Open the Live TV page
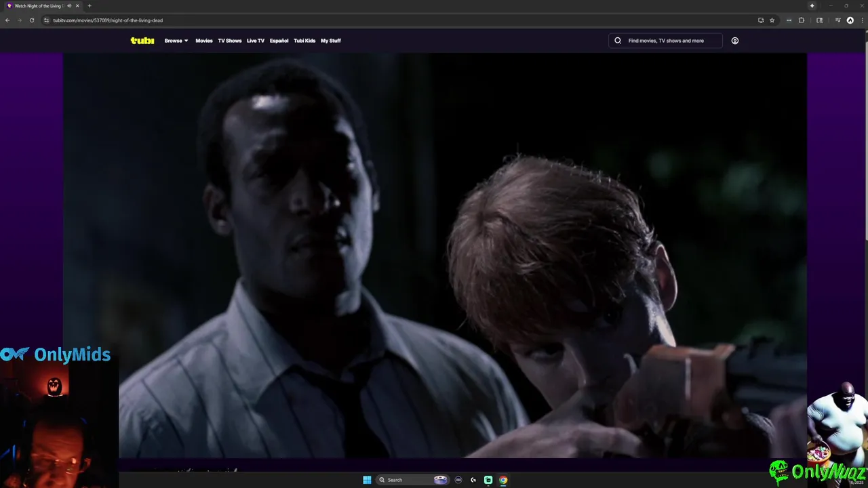The height and width of the screenshot is (488, 868). click(256, 41)
